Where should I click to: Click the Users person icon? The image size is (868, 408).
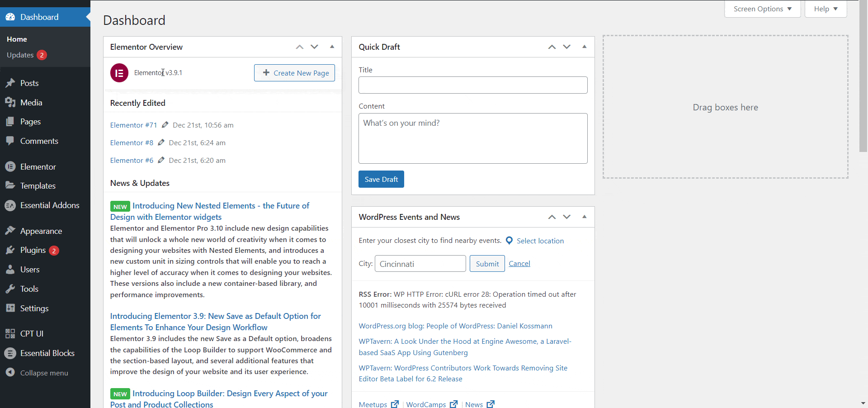(x=10, y=270)
